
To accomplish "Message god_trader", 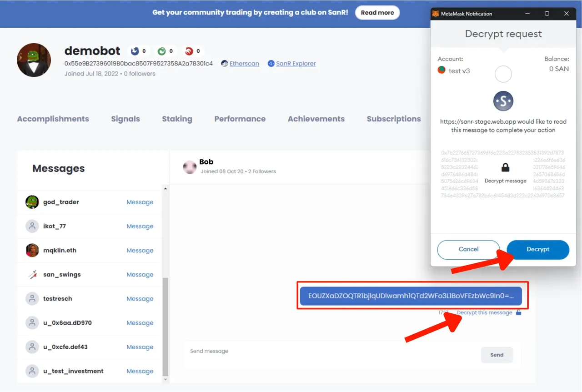I will (x=140, y=202).
